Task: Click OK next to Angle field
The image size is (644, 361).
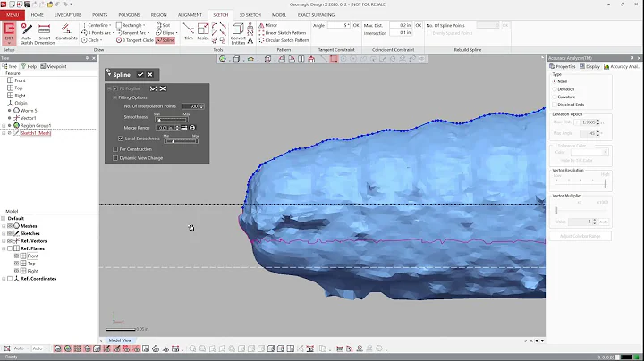Action: tap(356, 25)
